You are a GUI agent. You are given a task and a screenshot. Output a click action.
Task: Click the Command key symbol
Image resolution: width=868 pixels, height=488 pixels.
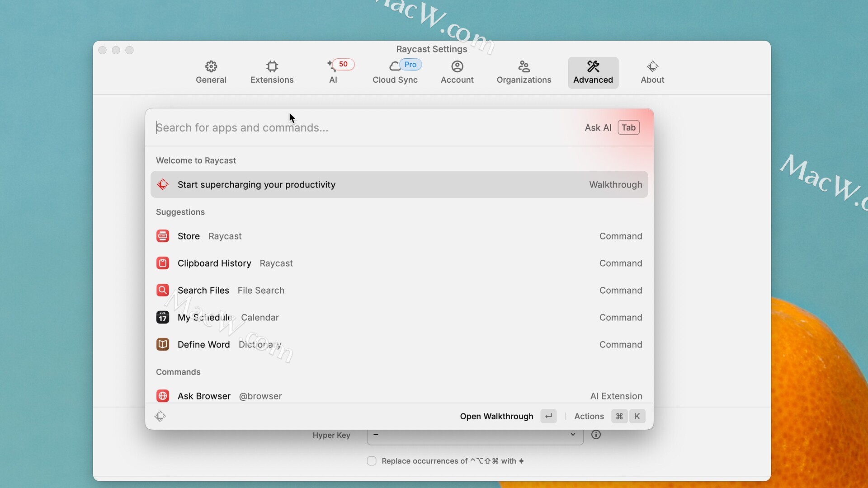pyautogui.click(x=619, y=416)
